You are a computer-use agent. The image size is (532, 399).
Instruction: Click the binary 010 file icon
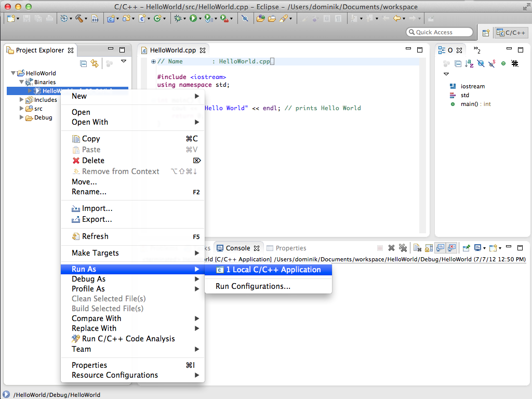click(95, 18)
